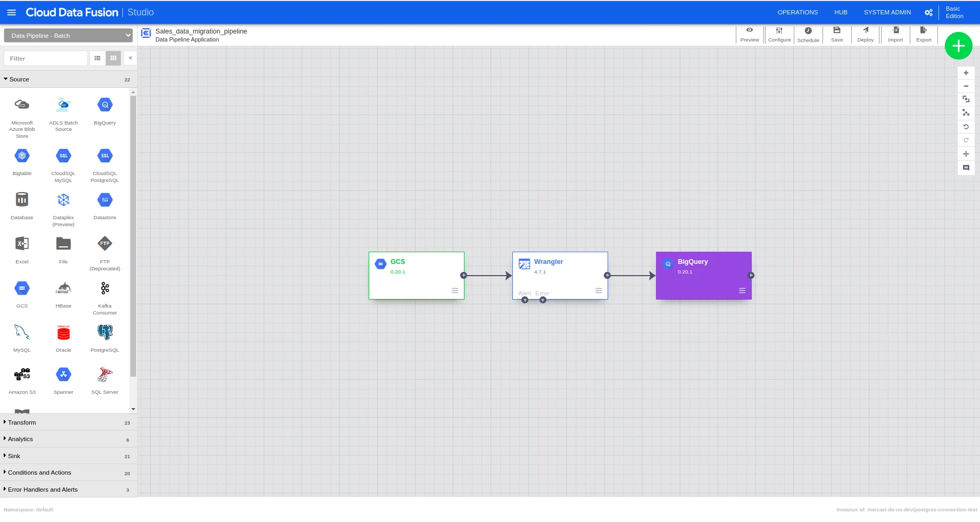Click Wrangler Error port
Screen dimensions: 980x522
point(543,300)
